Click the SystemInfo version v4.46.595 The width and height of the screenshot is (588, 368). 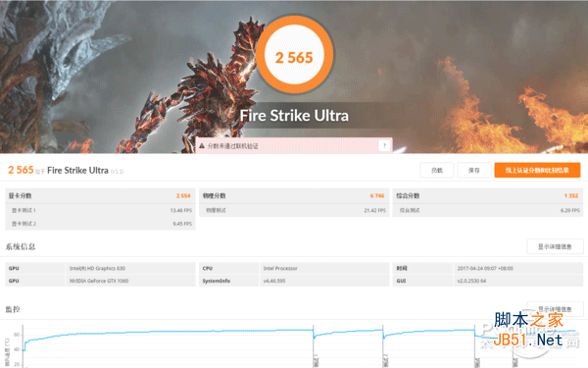(274, 281)
